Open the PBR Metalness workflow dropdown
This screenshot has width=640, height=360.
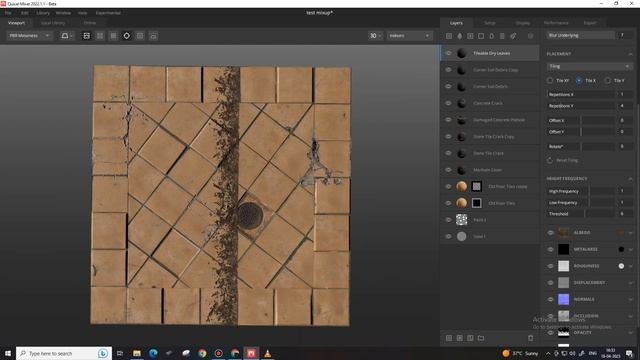pyautogui.click(x=29, y=36)
